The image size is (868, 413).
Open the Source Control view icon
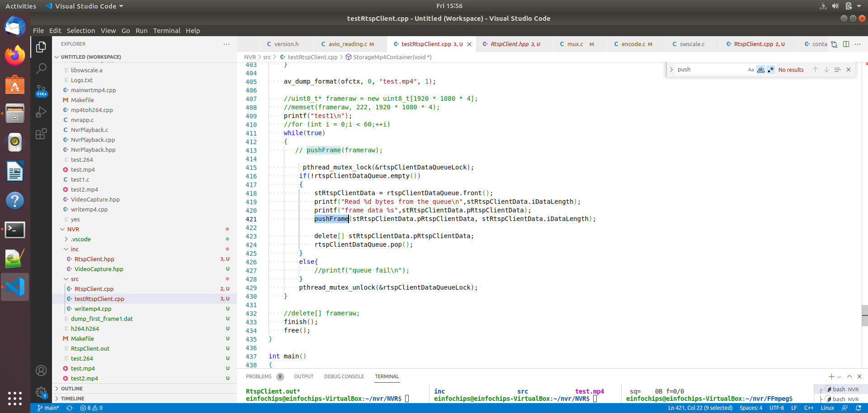(41, 90)
